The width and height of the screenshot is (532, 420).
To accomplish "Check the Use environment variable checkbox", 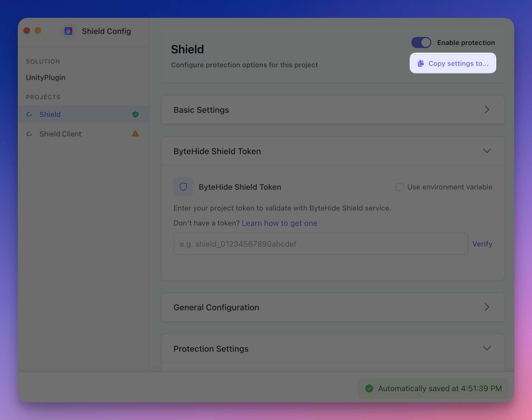I will coord(399,187).
